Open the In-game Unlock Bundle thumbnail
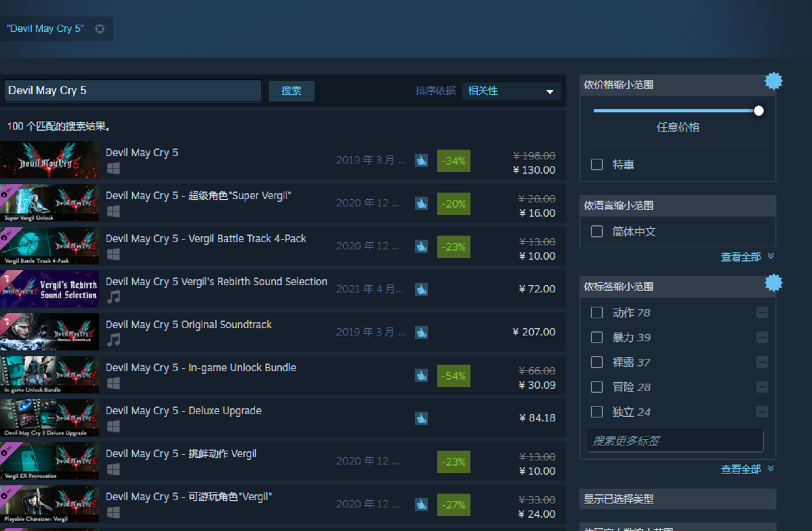 coord(49,375)
